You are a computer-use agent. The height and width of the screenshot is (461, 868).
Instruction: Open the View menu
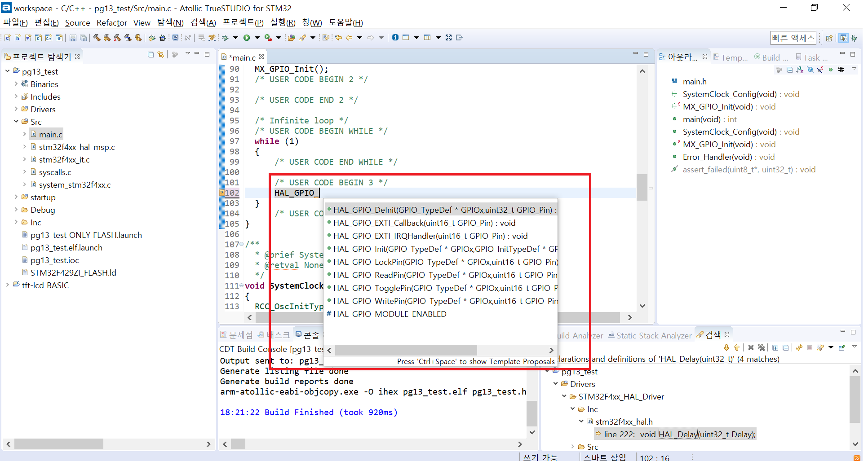[142, 23]
